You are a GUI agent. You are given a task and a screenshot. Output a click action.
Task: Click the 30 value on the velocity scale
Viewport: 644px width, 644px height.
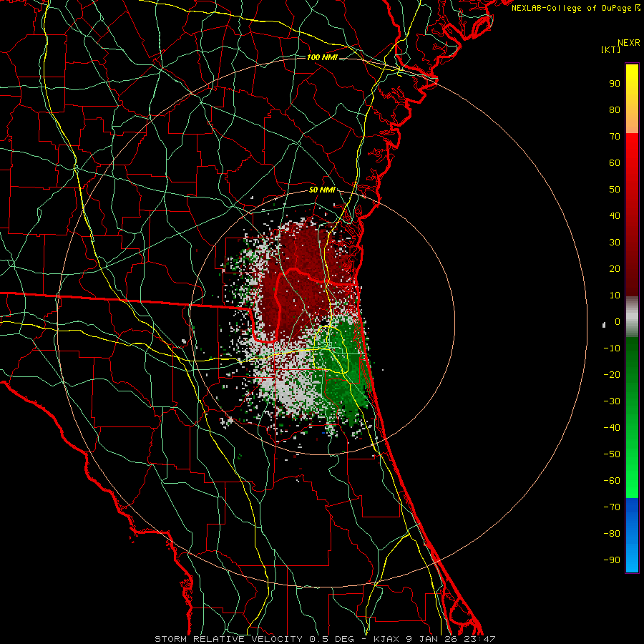(x=615, y=243)
